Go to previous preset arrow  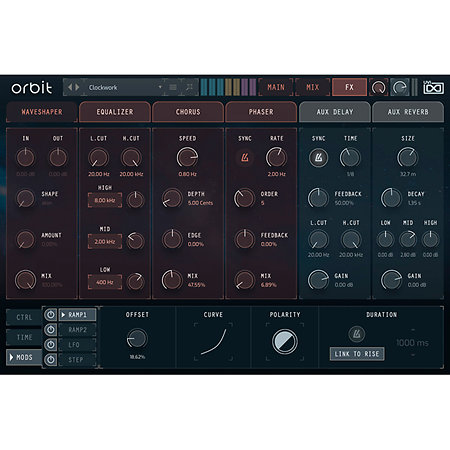(x=70, y=87)
